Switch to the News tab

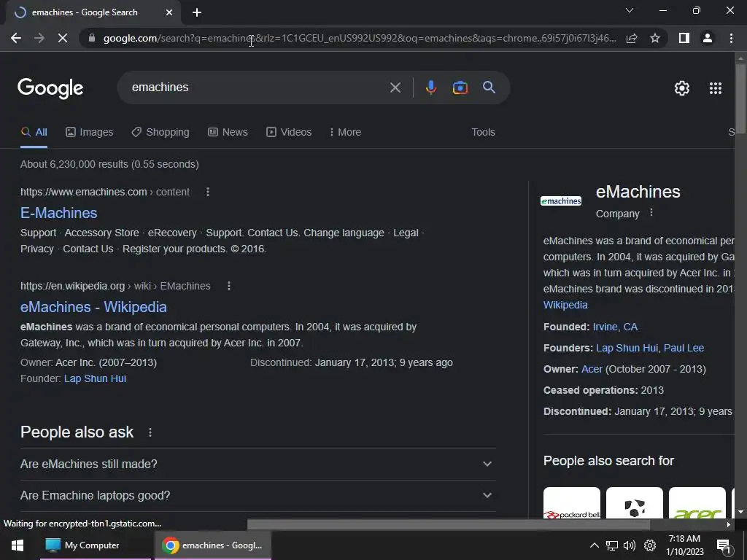pyautogui.click(x=228, y=133)
